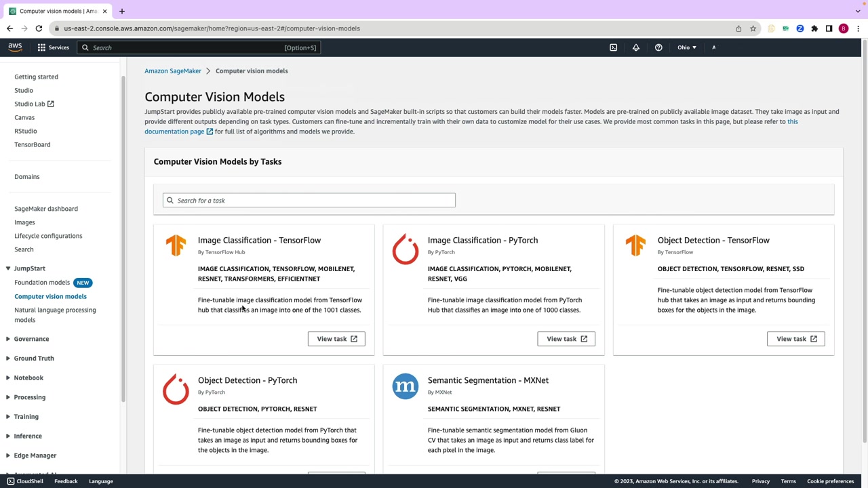
Task: Click the AWS logo home icon
Action: (x=15, y=47)
